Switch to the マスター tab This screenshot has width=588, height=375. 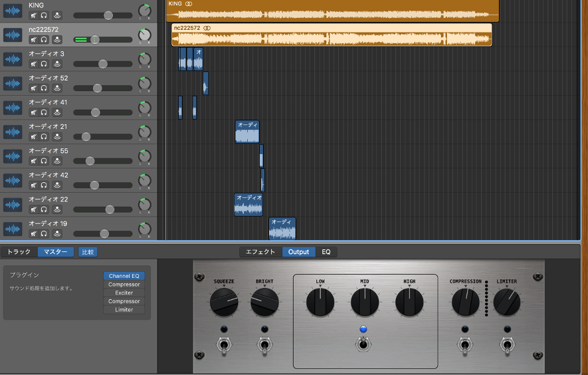click(56, 252)
